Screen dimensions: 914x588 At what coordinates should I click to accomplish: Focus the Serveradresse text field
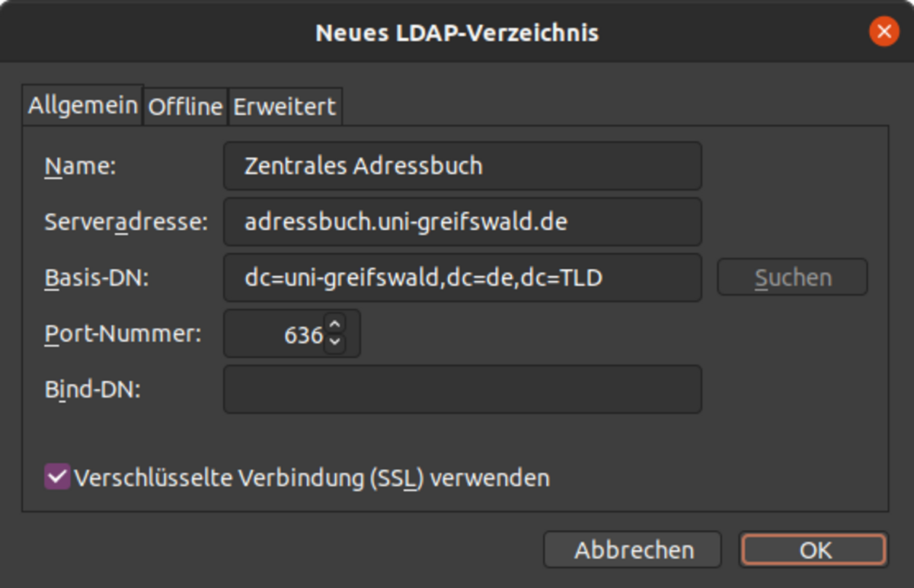click(x=462, y=222)
